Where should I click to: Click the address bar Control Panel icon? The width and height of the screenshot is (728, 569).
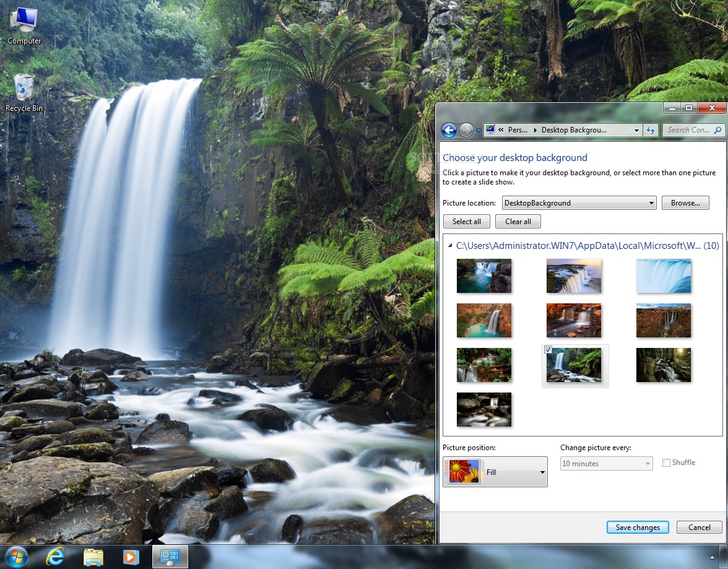(x=490, y=129)
